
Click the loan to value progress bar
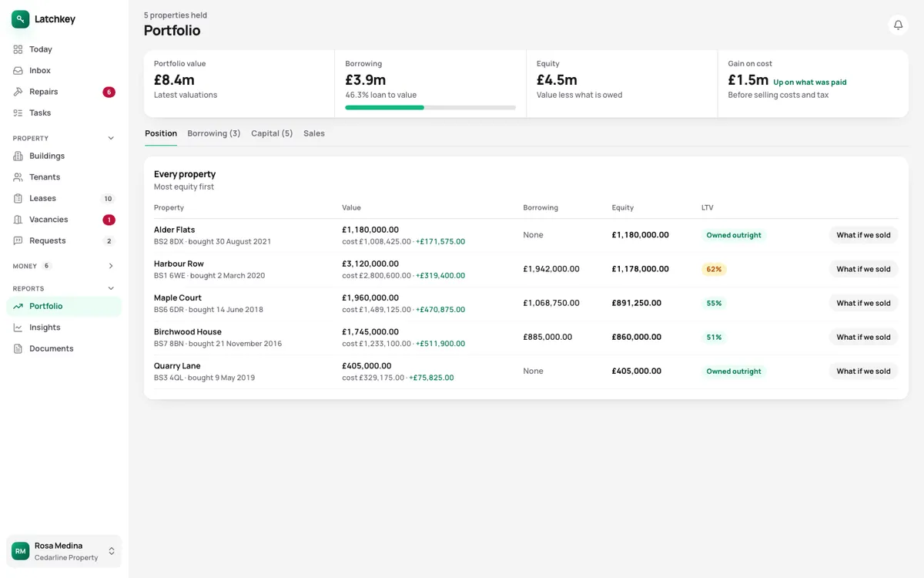[x=430, y=108]
